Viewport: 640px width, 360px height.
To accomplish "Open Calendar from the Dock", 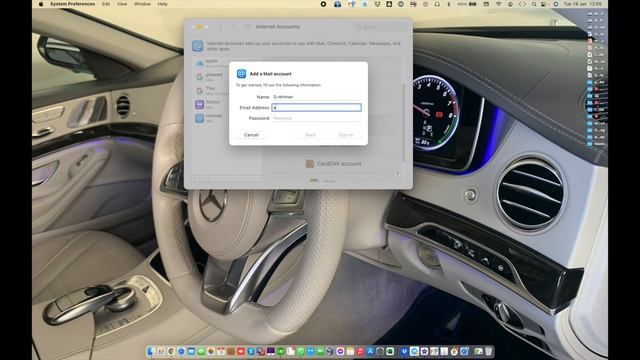I will 220,351.
